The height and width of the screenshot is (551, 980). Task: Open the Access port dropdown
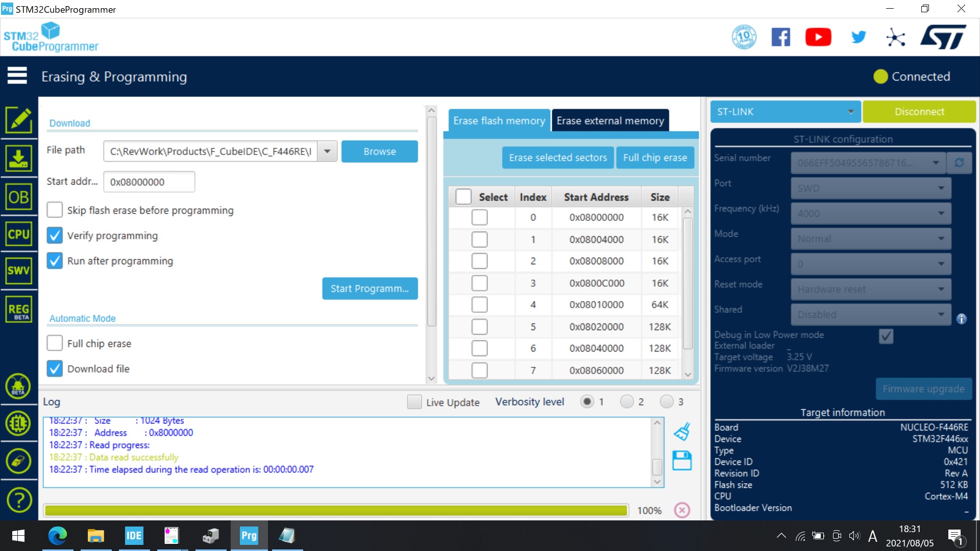[871, 264]
